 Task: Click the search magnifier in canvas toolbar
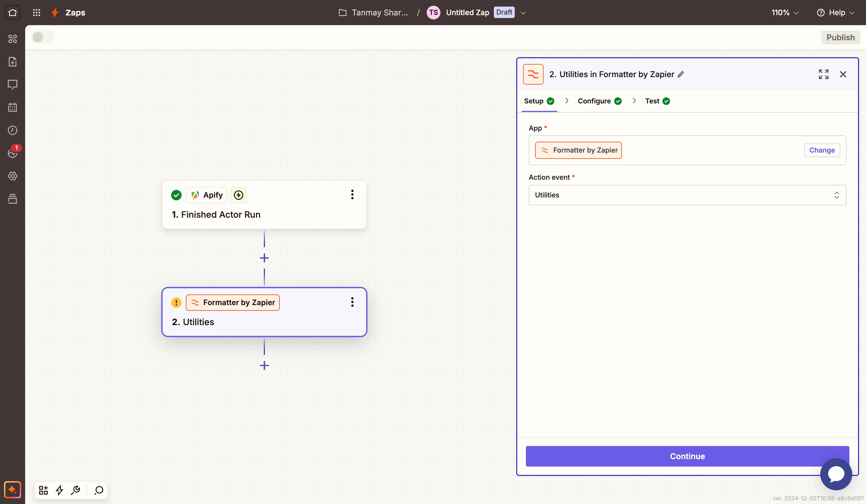pos(99,490)
